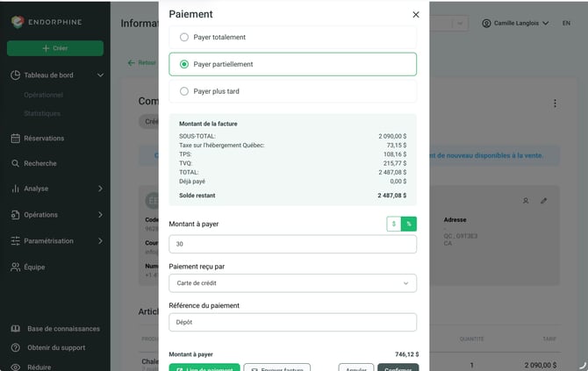The width and height of the screenshot is (588, 371).
Task: Switch language with the EN link
Action: pyautogui.click(x=566, y=23)
